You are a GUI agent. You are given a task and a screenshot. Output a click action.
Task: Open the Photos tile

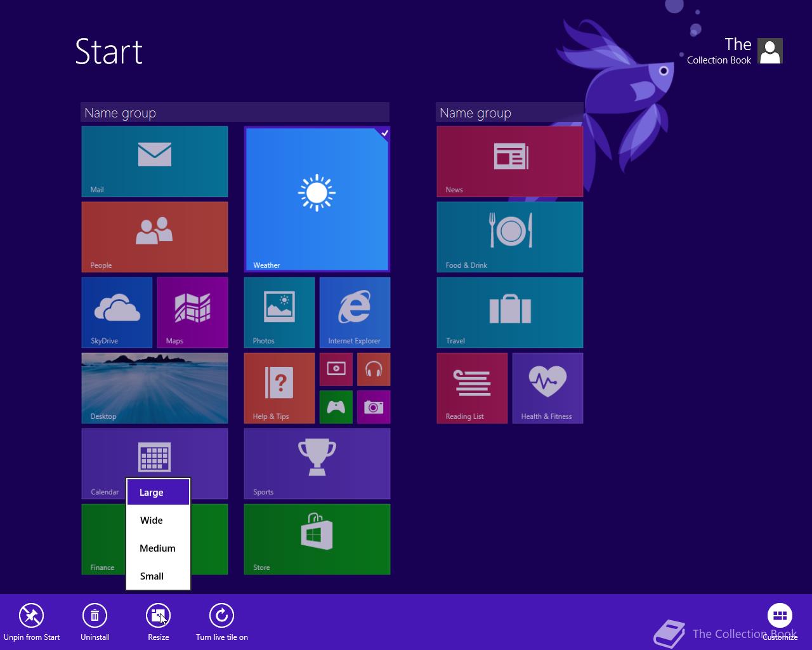(x=279, y=312)
